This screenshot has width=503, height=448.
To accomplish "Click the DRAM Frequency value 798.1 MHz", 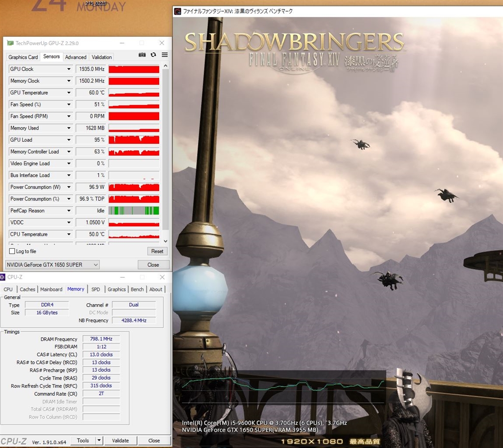I will 101,339.
